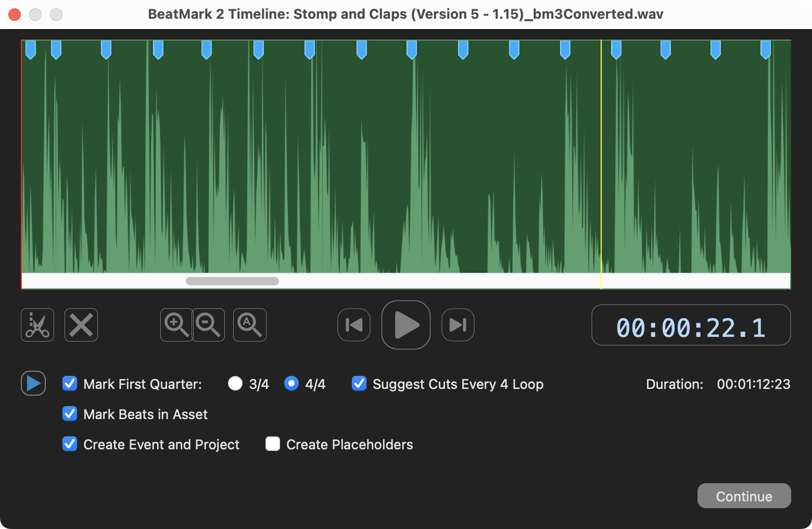Image resolution: width=812 pixels, height=529 pixels.
Task: Select the first blue beat marker on the timeline
Action: tap(31, 50)
